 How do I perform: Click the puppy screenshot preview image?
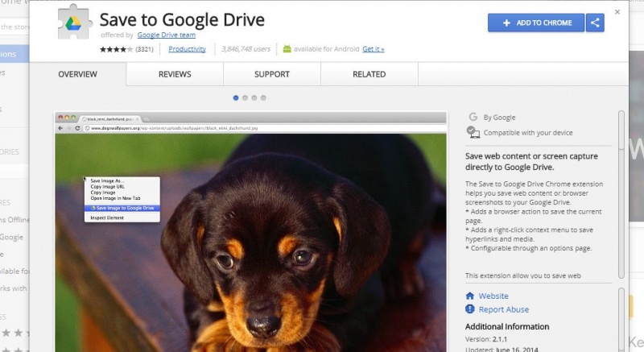click(x=250, y=232)
